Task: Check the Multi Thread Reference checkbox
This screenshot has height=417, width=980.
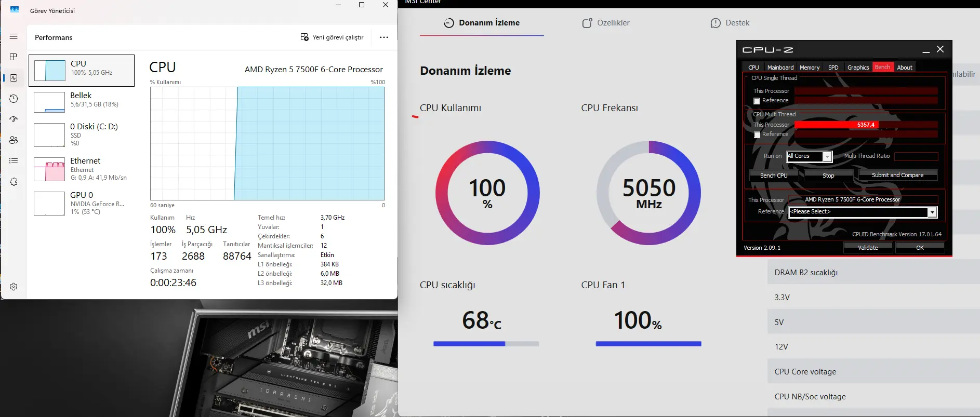Action: 757,135
